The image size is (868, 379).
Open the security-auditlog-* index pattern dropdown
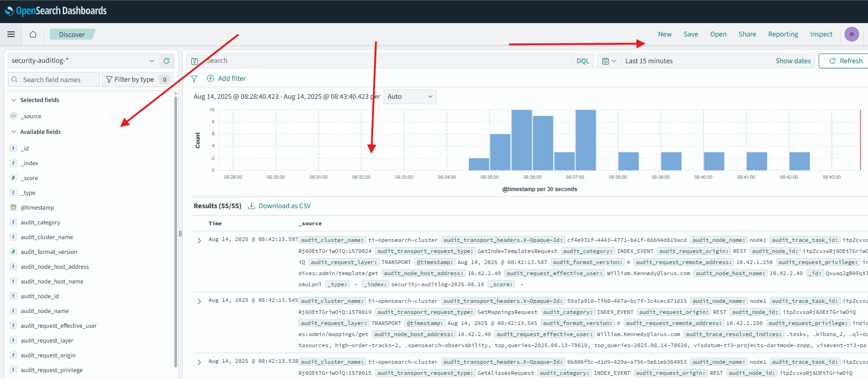click(83, 60)
